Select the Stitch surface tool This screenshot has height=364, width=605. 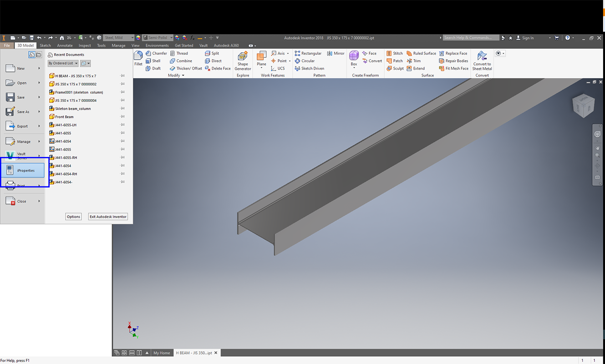(394, 53)
